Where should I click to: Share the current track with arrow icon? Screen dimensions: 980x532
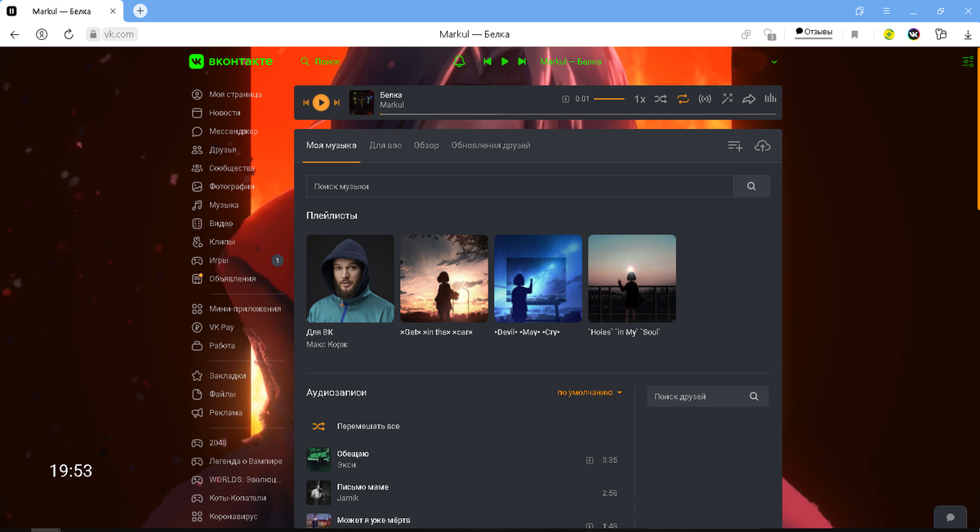point(749,99)
